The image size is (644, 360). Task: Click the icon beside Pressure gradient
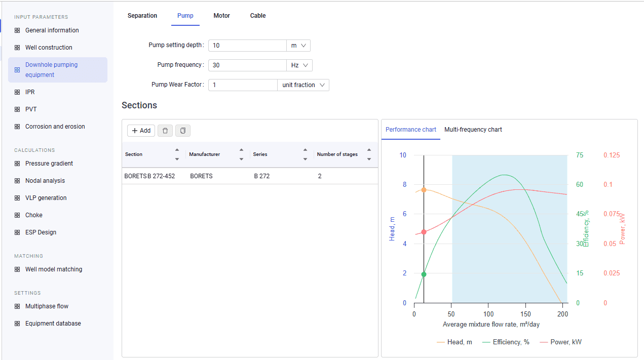(x=17, y=164)
